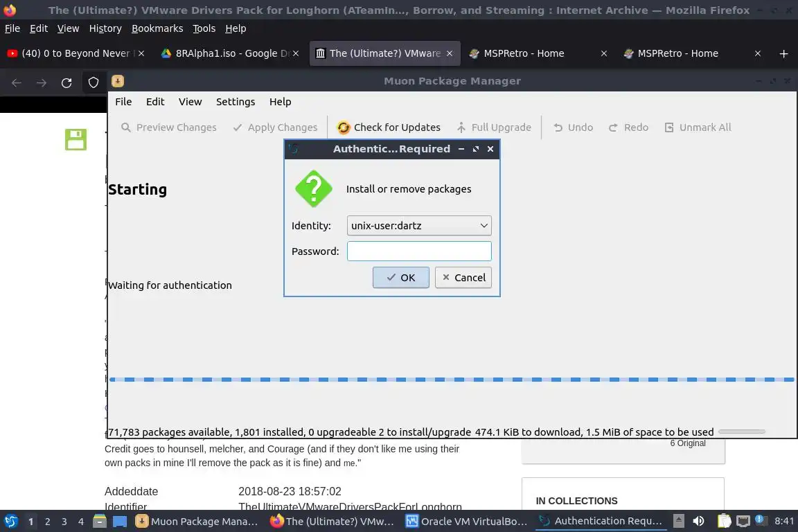The width and height of the screenshot is (798, 532).
Task: Close the 8RAlpha1.iso tab
Action: point(296,53)
